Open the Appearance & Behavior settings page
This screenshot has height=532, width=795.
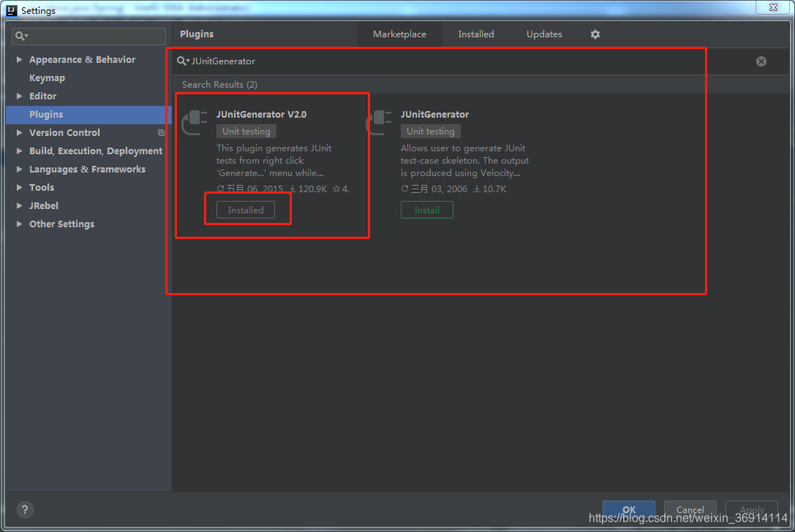[82, 60]
